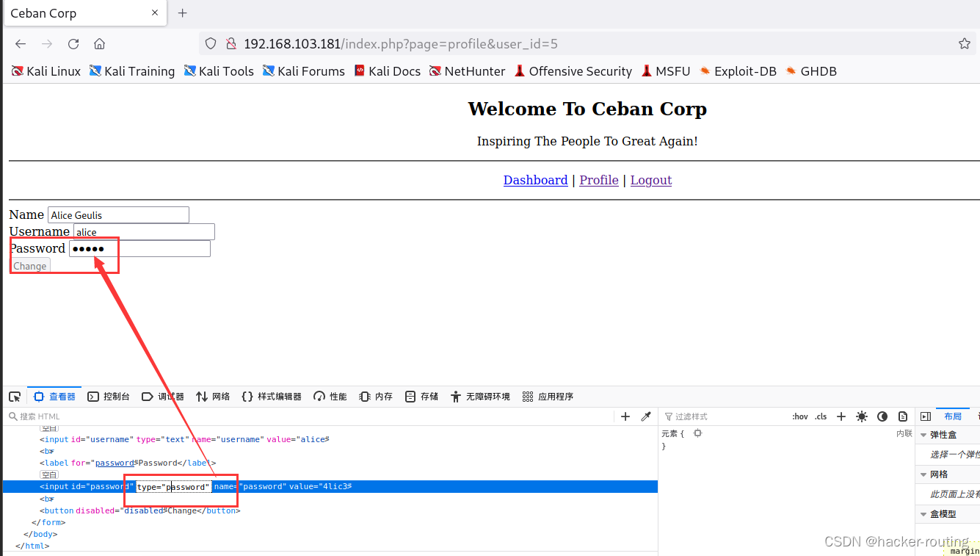Open the Offensive Security bookmark
This screenshot has height=556, width=980.
point(573,71)
